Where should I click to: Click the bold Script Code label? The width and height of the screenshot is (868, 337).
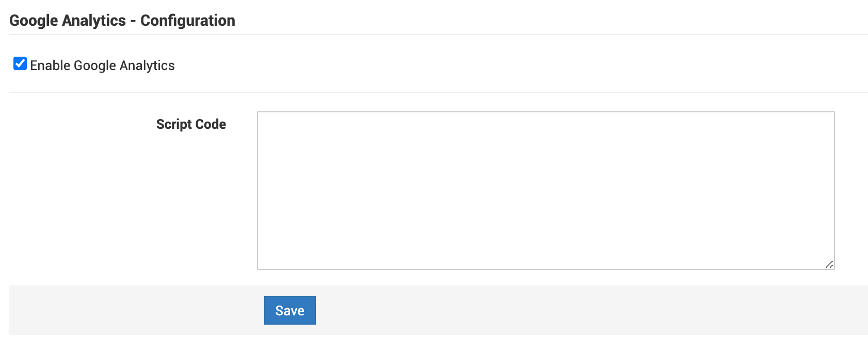click(x=191, y=124)
